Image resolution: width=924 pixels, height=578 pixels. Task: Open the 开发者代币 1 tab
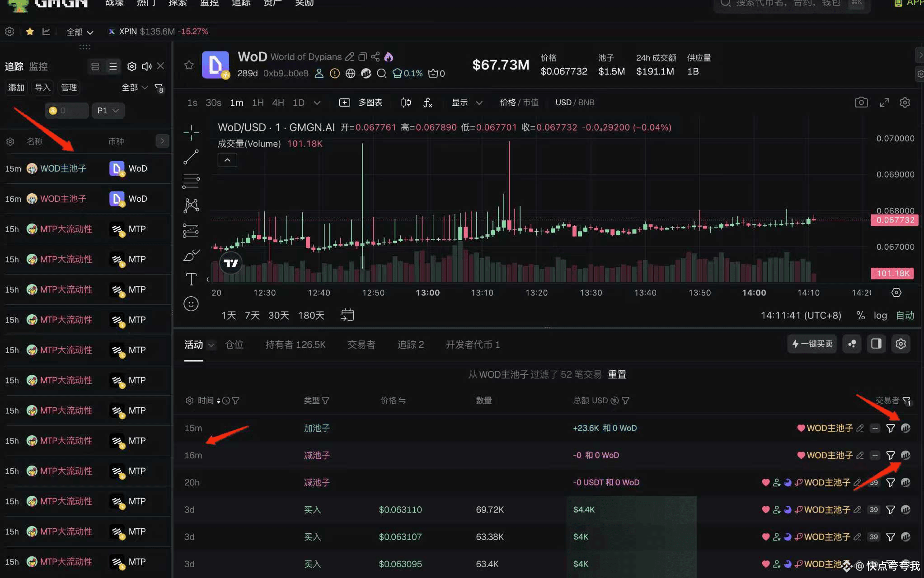[x=473, y=345]
